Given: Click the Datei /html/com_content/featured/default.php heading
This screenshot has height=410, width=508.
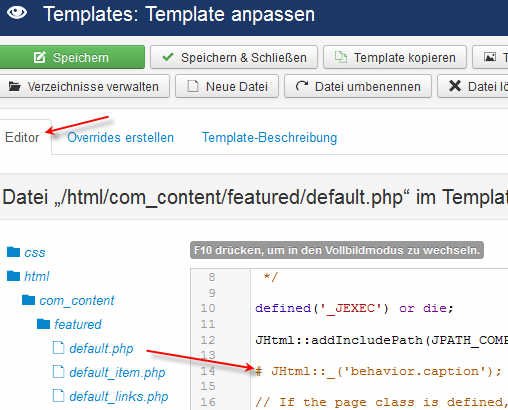Looking at the screenshot, I should pyautogui.click(x=255, y=197).
